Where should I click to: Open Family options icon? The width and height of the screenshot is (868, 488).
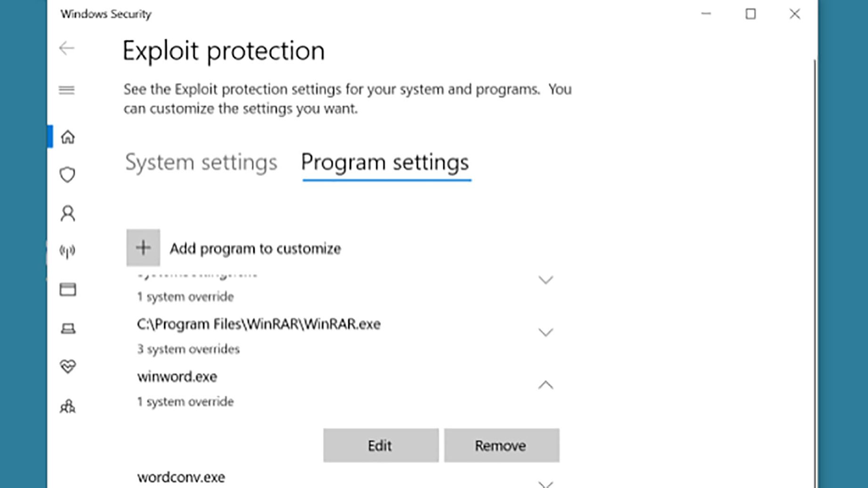tap(68, 406)
